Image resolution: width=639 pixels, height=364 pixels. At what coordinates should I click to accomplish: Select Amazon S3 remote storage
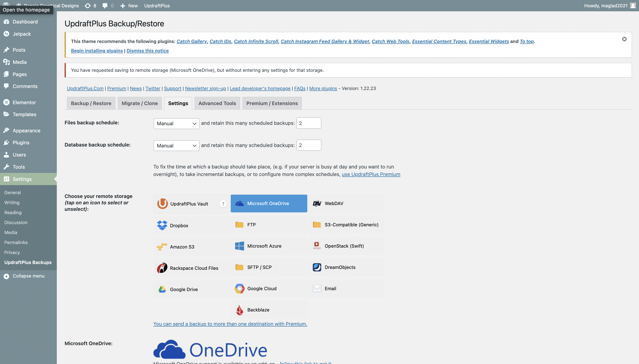pos(191,247)
